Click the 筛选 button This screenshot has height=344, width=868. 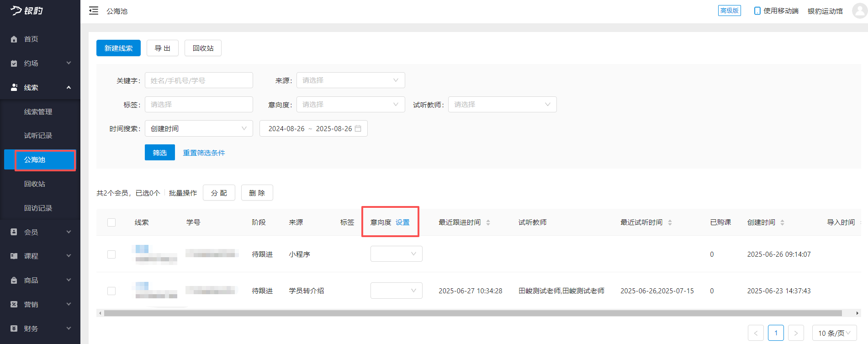[160, 153]
